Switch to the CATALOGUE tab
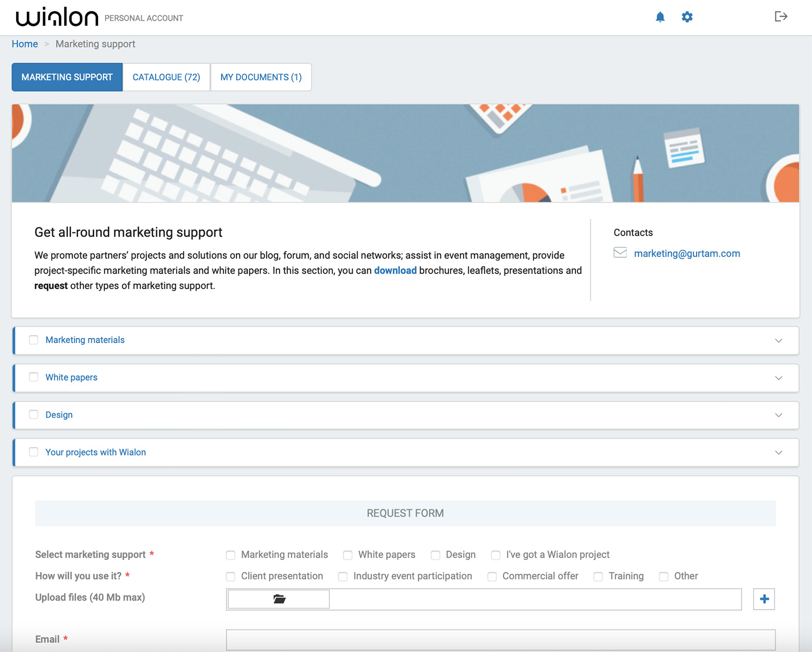Screen dimensions: 812x652 [166, 77]
